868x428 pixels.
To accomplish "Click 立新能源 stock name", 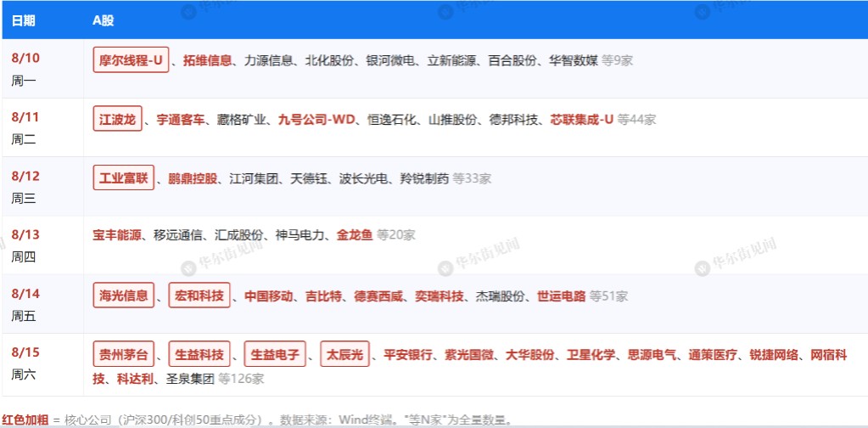I will (x=451, y=60).
